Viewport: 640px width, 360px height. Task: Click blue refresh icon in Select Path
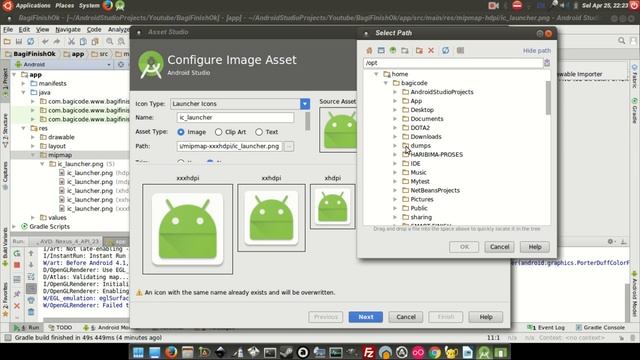click(445, 51)
